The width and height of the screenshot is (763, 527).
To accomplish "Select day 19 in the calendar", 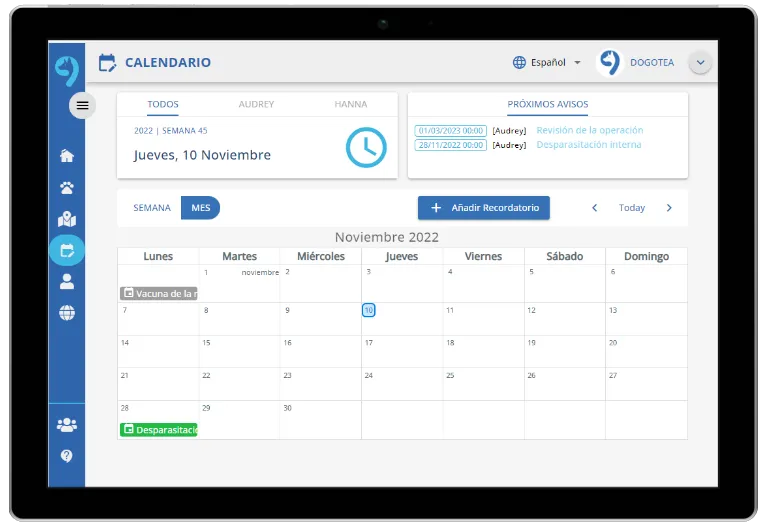I will point(564,351).
